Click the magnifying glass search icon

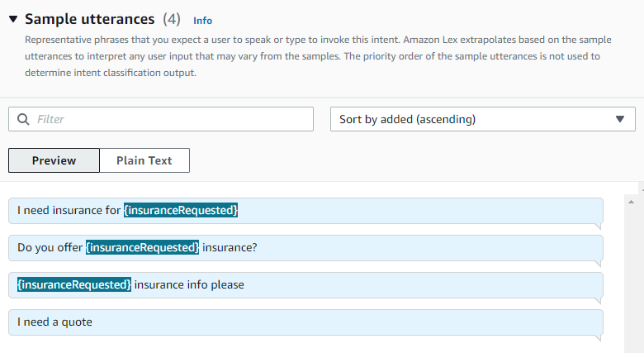tap(23, 119)
